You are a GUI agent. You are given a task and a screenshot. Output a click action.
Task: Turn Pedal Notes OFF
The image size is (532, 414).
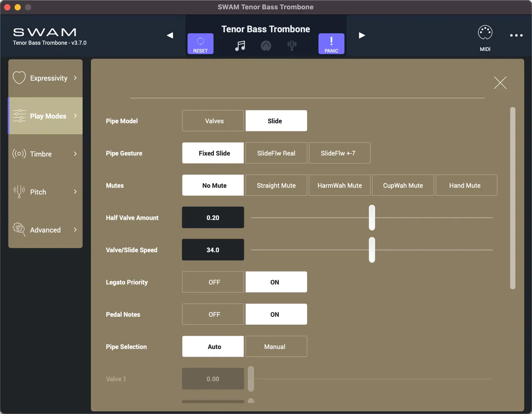coord(213,314)
